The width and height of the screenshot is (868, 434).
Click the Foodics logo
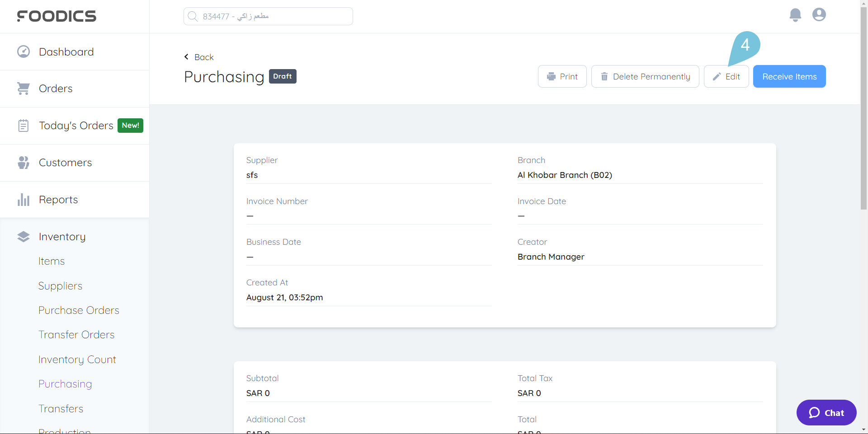click(x=57, y=16)
